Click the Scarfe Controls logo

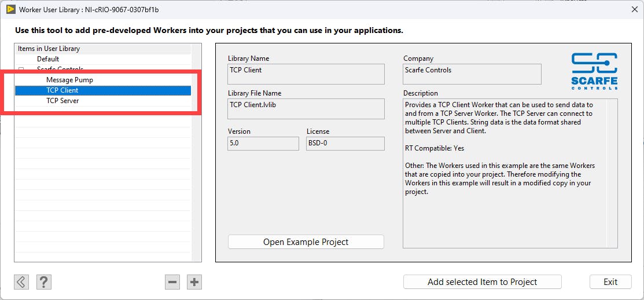coord(594,71)
